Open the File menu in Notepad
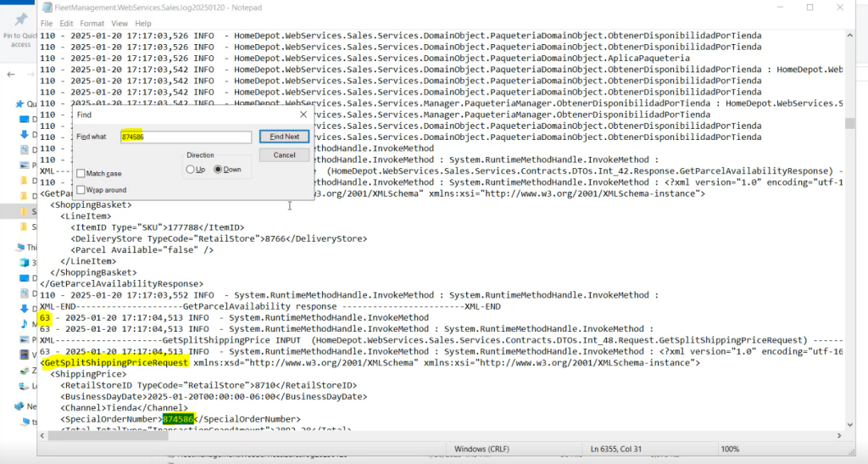This screenshot has width=868, height=464. (x=47, y=23)
